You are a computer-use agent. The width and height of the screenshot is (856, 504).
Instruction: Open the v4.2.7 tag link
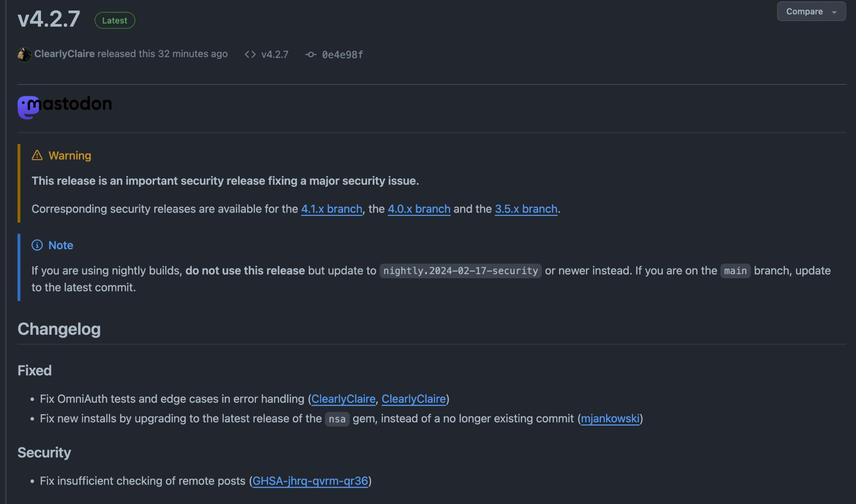coord(275,54)
